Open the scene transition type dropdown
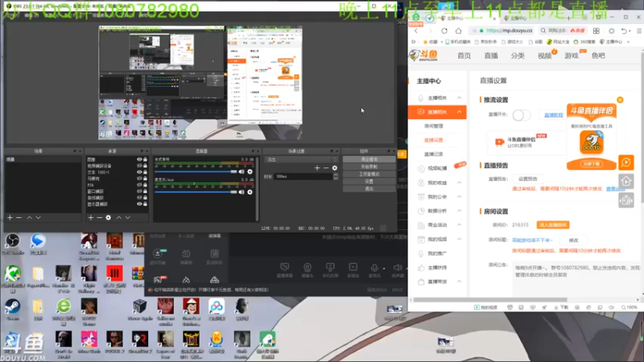Screen dimensions: 644x362 301,159
